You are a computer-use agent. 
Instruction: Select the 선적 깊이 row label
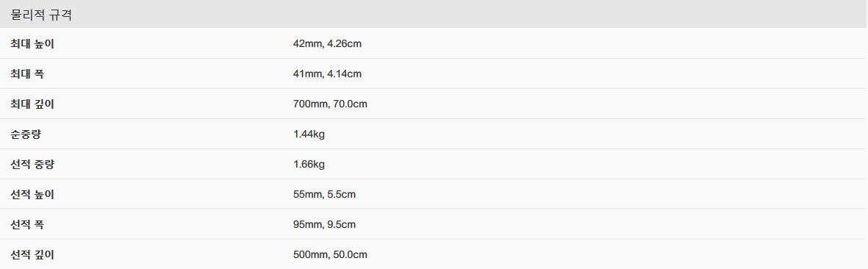[32, 254]
